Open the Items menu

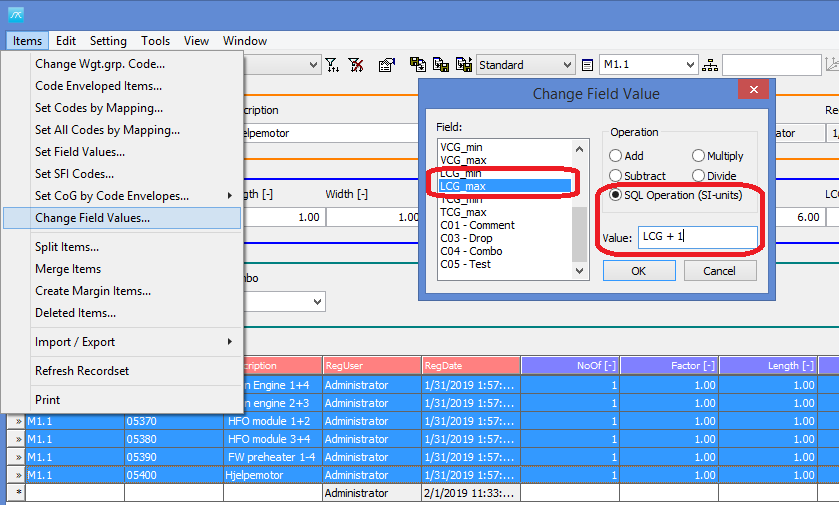tap(27, 41)
